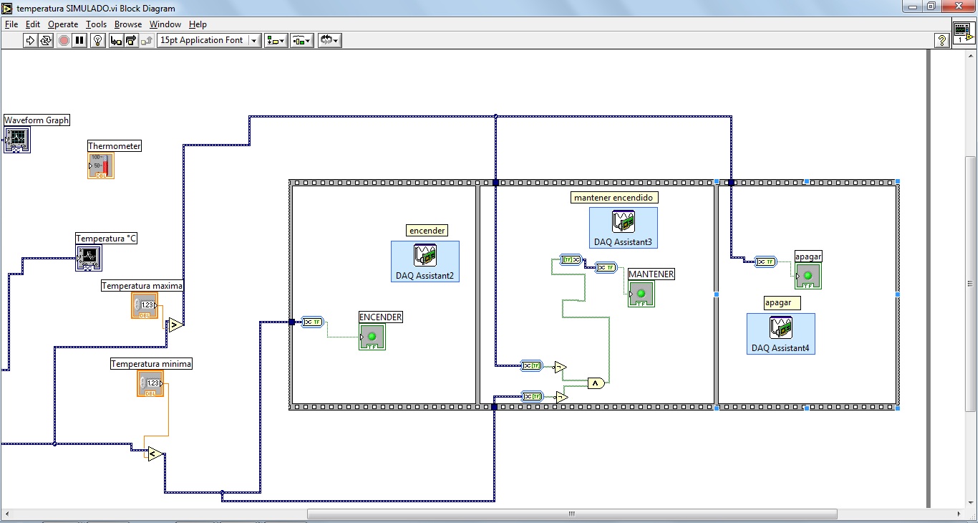Click Run Continuously button
This screenshot has width=980, height=523.
pyautogui.click(x=45, y=40)
